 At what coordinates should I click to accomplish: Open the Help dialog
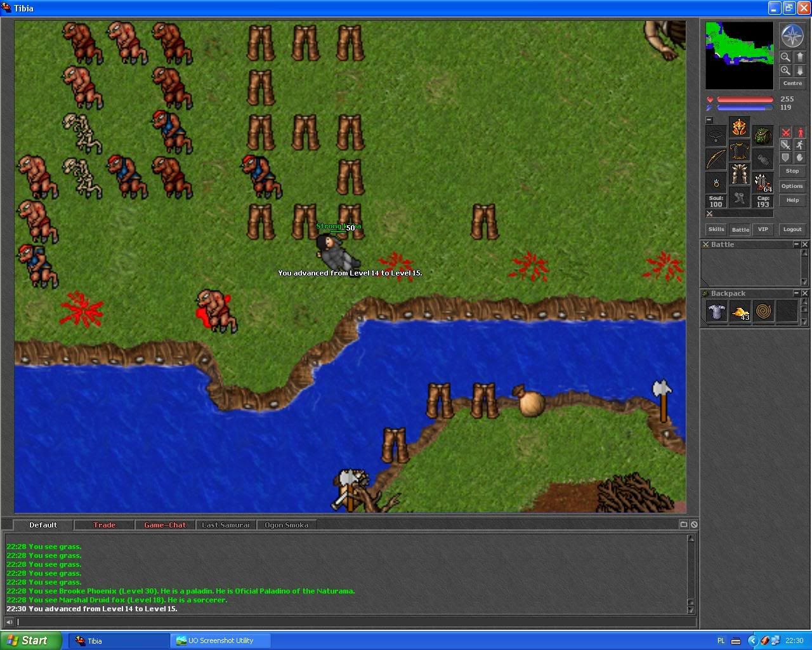(792, 200)
